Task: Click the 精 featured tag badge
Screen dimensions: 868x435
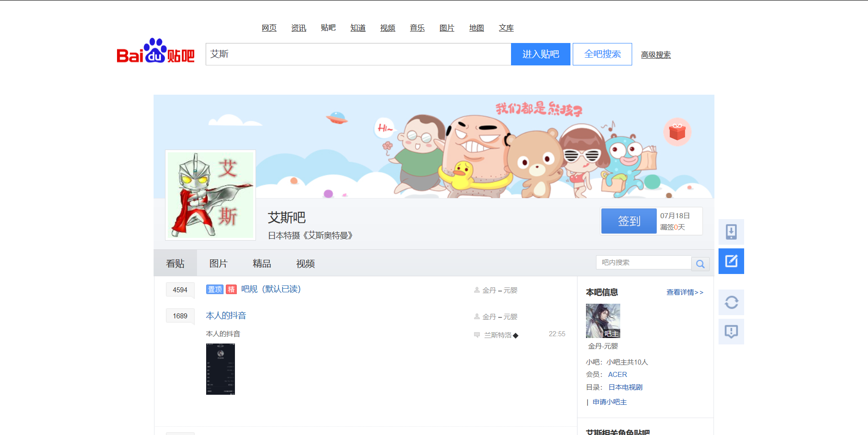Action: (x=231, y=289)
